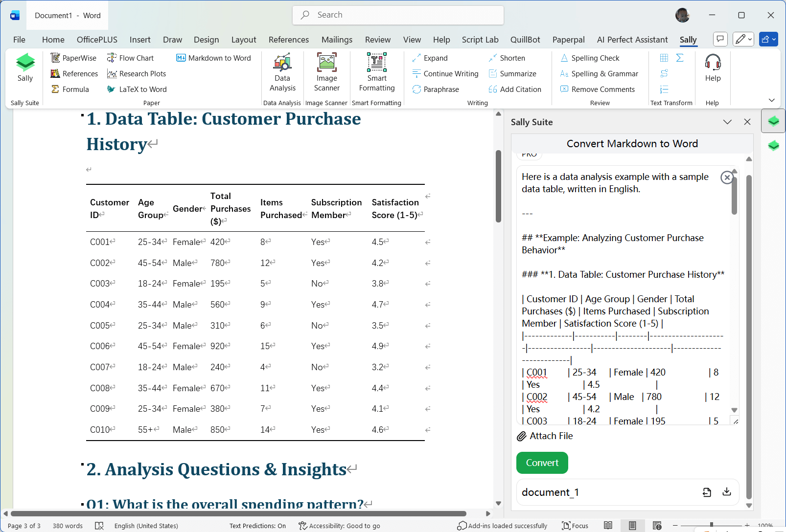This screenshot has height=532, width=786.
Task: Open the Share button dropdown
Action: pyautogui.click(x=774, y=39)
